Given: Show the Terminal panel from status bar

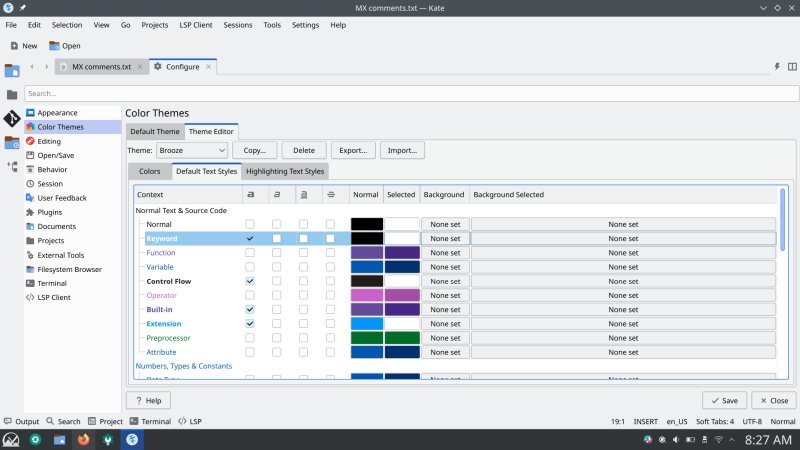Looking at the screenshot, I should [148, 422].
